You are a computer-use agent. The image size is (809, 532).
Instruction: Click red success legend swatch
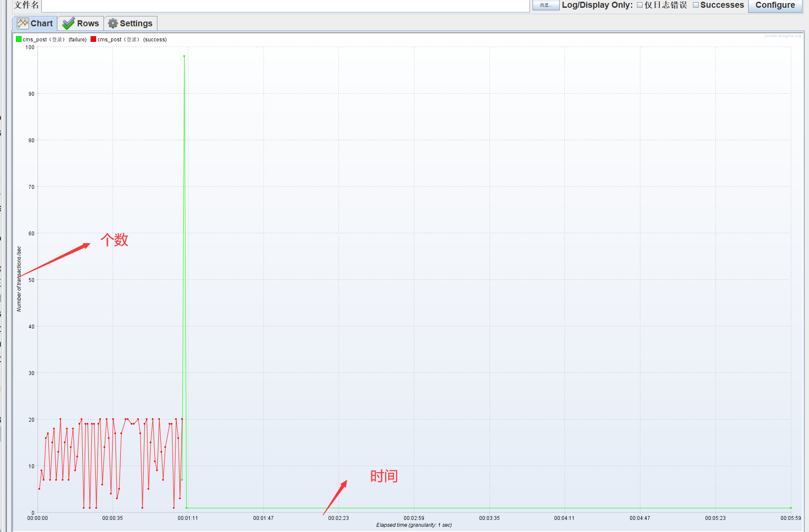coord(93,39)
